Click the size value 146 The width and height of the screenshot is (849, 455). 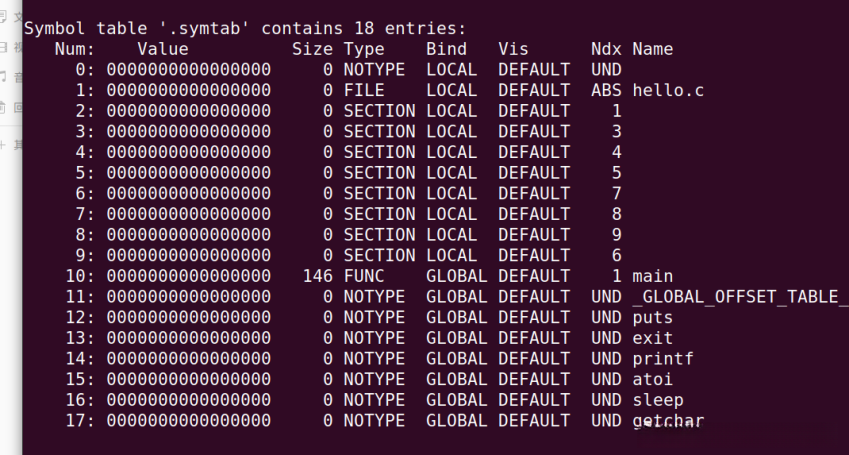(x=317, y=276)
